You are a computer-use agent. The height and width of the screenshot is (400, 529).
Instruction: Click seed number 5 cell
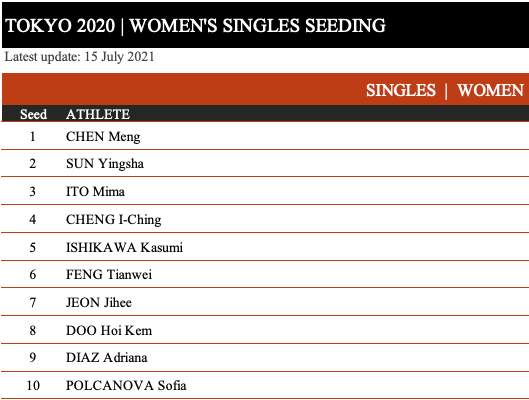32,248
